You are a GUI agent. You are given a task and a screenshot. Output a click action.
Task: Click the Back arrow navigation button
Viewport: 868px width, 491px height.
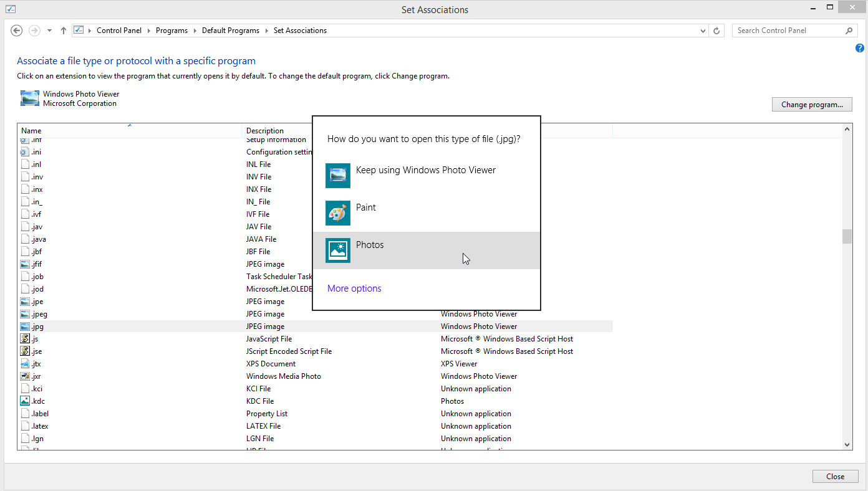pyautogui.click(x=17, y=31)
